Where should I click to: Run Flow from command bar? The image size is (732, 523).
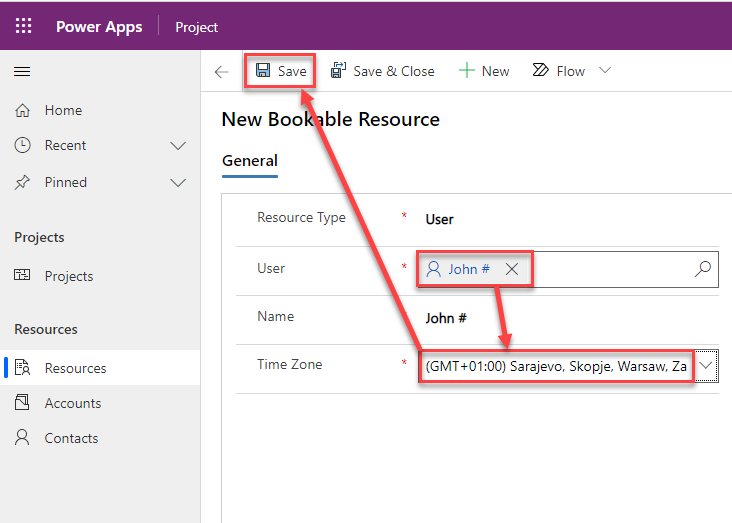(558, 71)
